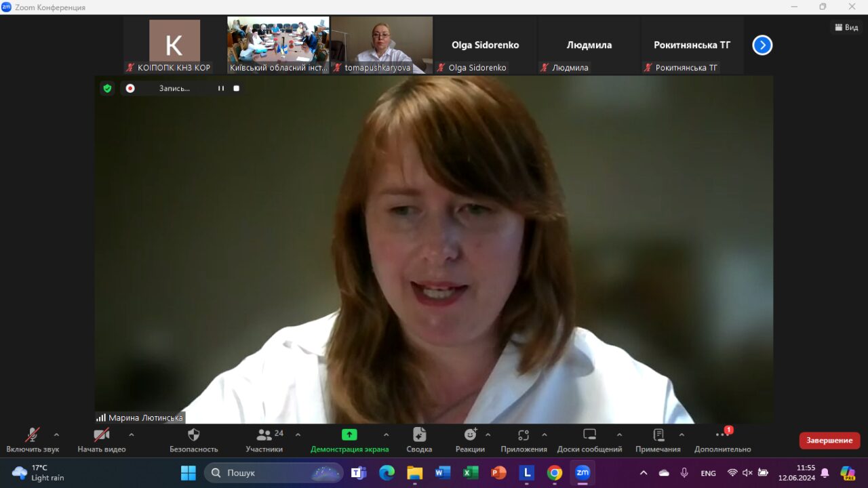Show next participants with blue arrow
Viewport: 868px width, 488px height.
tap(762, 45)
